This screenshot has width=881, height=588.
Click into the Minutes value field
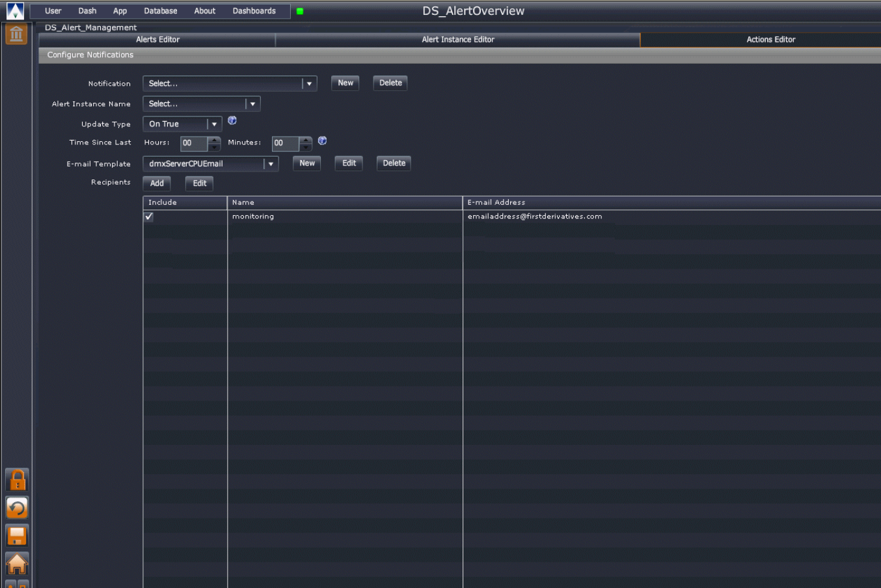(286, 144)
